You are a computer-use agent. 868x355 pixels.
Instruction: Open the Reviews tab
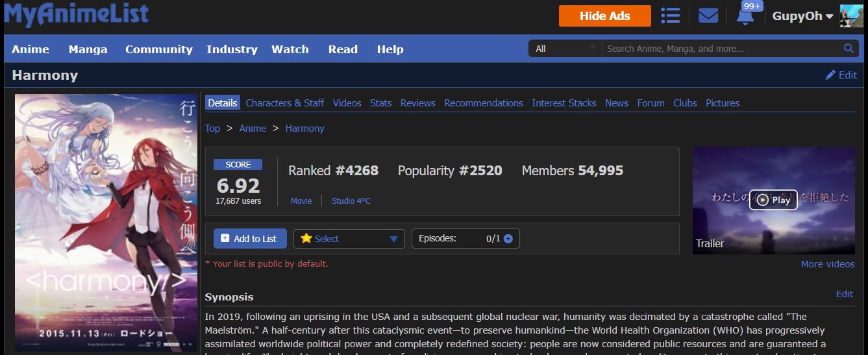pyautogui.click(x=417, y=103)
